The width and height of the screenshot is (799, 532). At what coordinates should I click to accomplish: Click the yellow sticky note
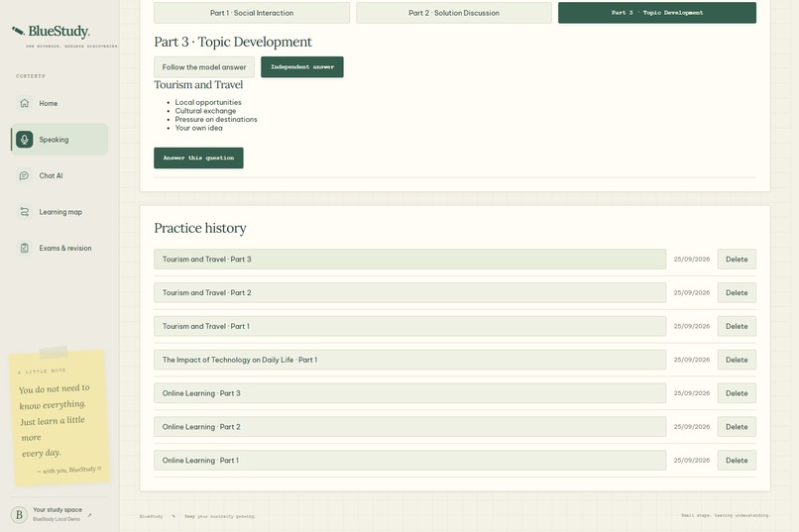pyautogui.click(x=59, y=416)
